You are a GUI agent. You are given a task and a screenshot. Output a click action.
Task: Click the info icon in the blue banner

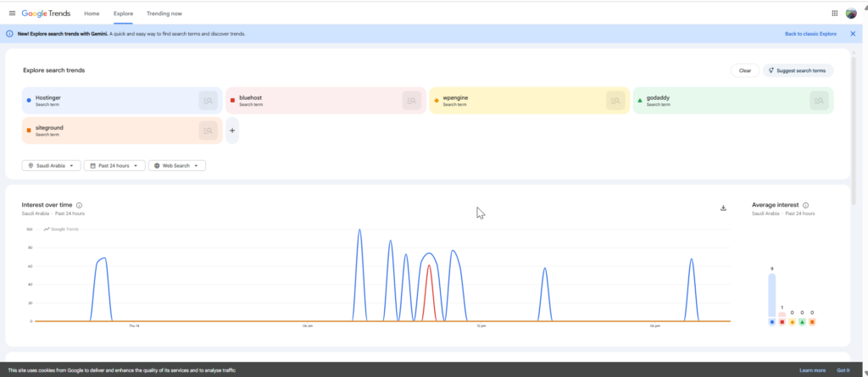9,34
